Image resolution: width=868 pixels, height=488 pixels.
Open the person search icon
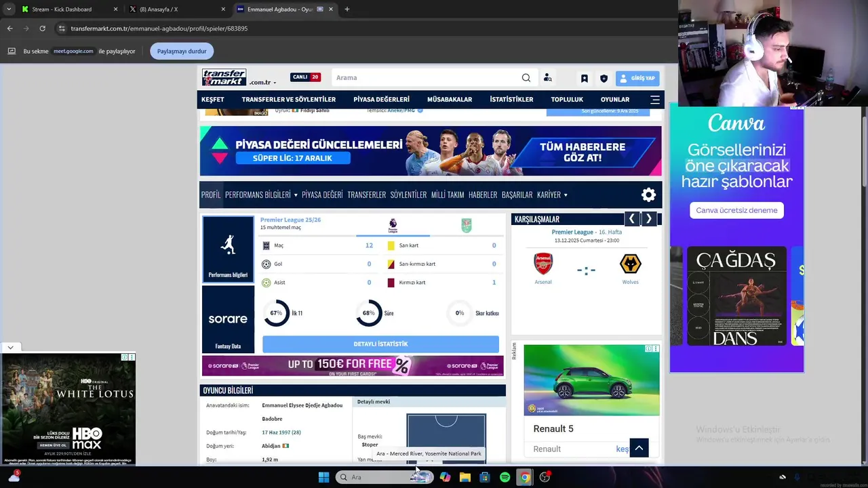(547, 77)
